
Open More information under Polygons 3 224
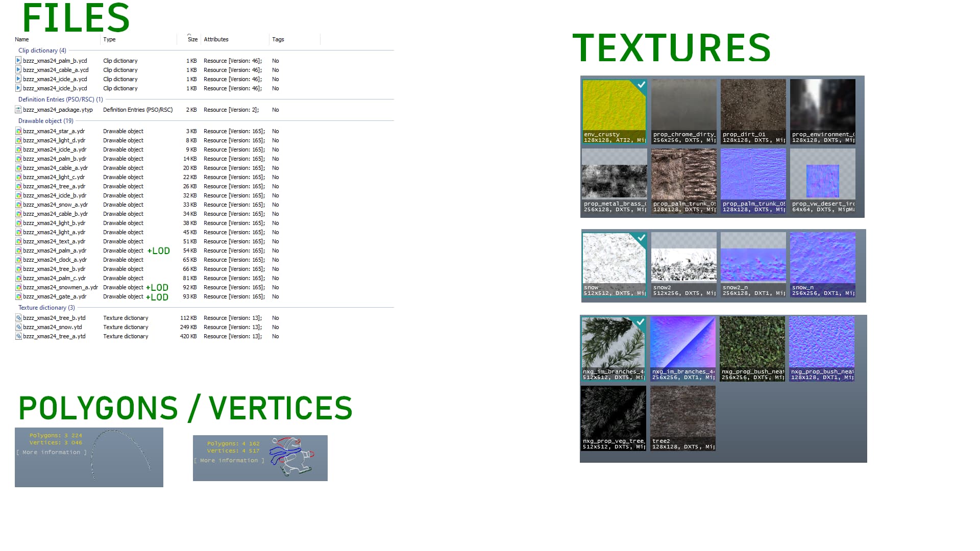point(52,453)
